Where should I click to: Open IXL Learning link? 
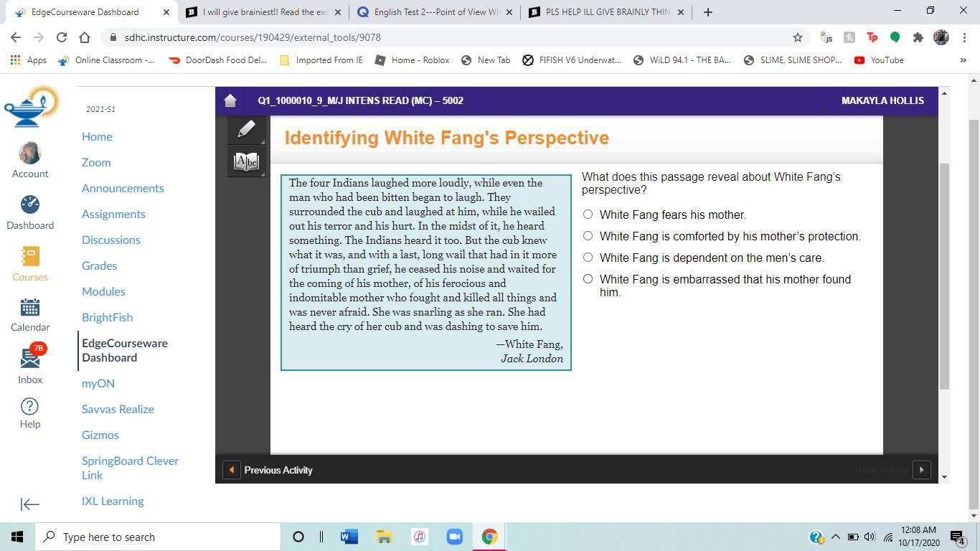pos(113,501)
